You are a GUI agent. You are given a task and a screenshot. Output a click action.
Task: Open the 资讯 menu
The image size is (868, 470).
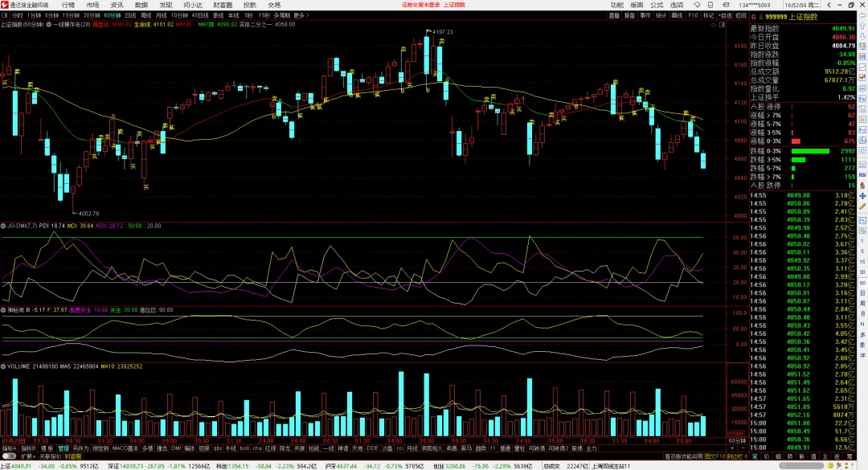(x=117, y=5)
